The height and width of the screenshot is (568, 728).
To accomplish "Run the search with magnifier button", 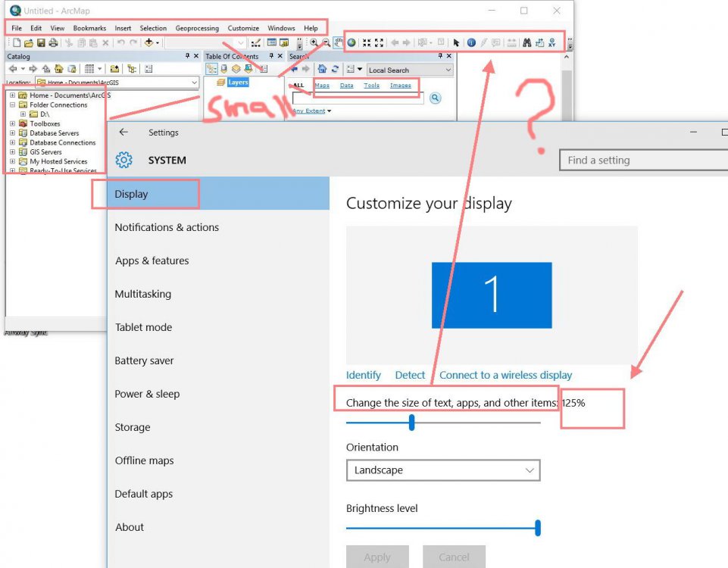I will click(435, 98).
